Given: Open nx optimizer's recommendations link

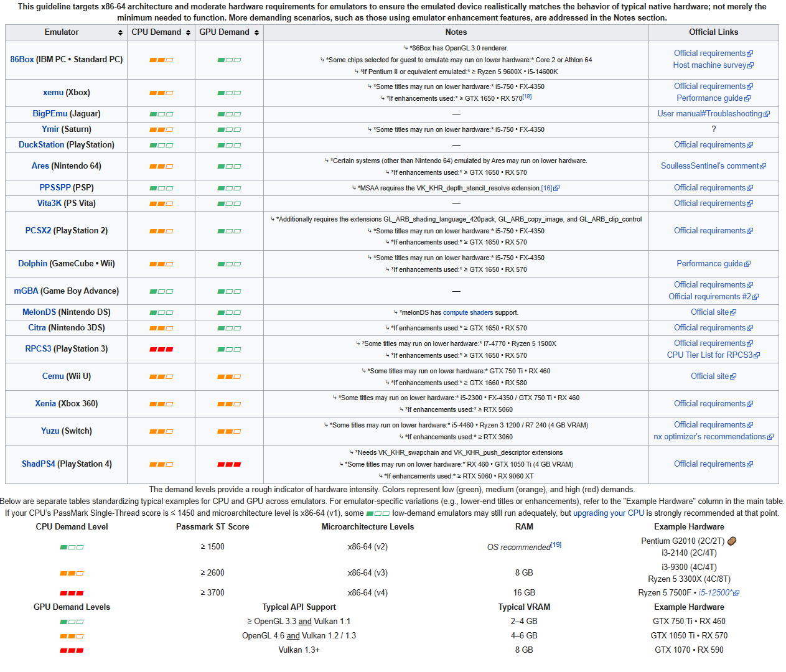Looking at the screenshot, I should point(713,437).
